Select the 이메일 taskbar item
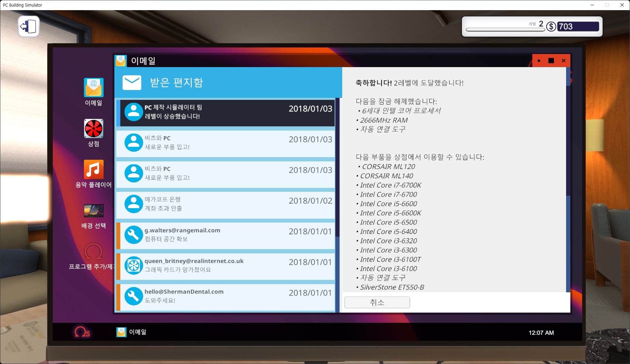 pyautogui.click(x=131, y=332)
